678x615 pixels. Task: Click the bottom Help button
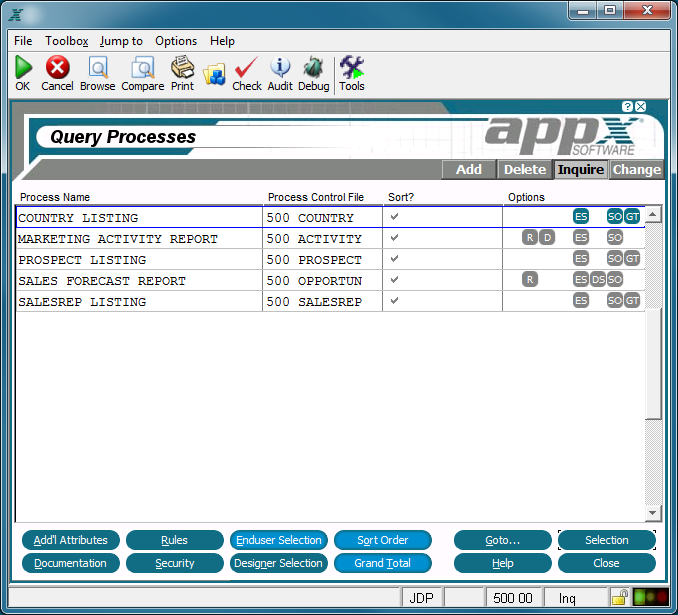pos(503,563)
